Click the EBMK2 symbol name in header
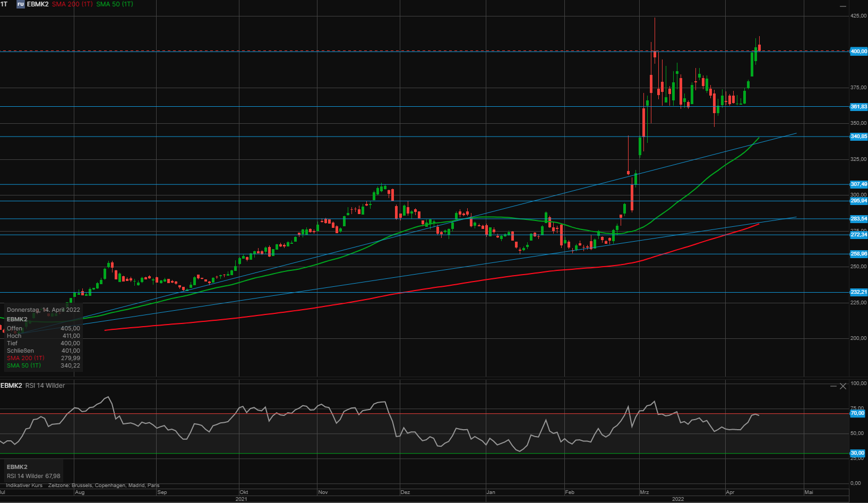This screenshot has height=503, width=868. tap(38, 4)
